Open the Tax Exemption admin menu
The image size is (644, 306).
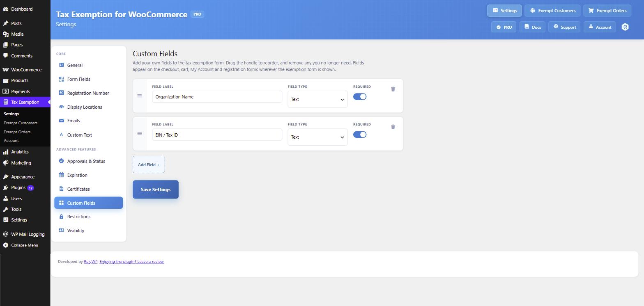25,102
